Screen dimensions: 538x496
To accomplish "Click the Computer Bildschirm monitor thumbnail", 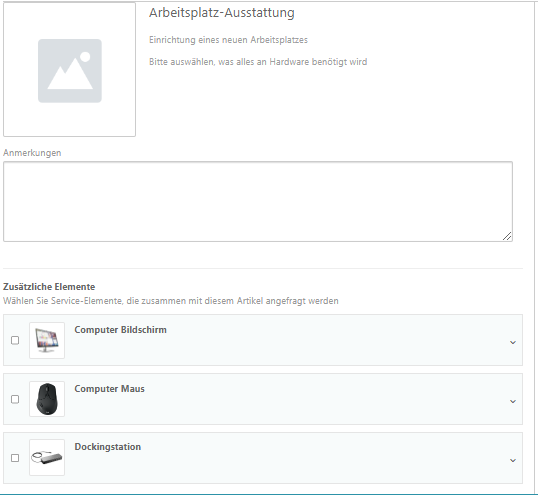I will pos(47,340).
